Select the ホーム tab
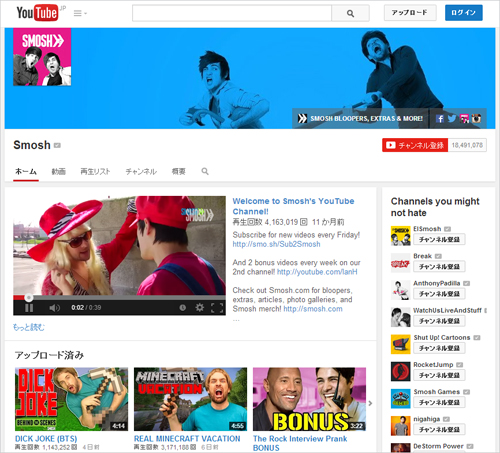The height and width of the screenshot is (453, 500). pos(26,171)
